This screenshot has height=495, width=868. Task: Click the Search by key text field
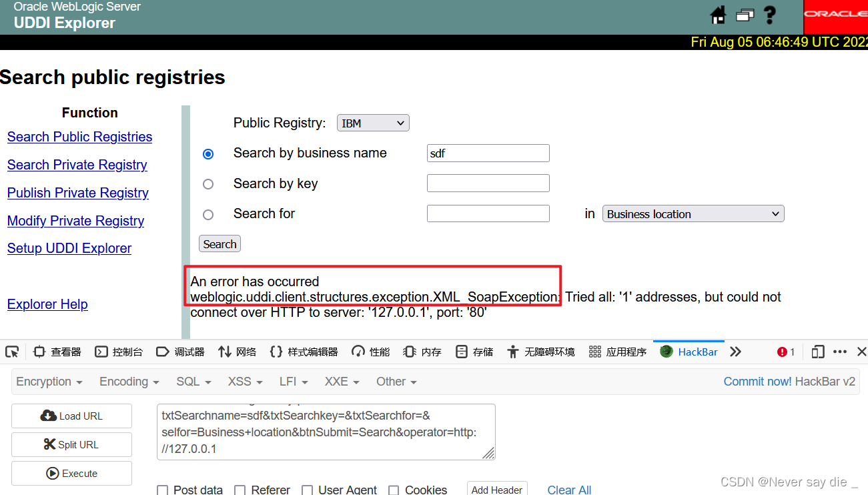tap(488, 183)
